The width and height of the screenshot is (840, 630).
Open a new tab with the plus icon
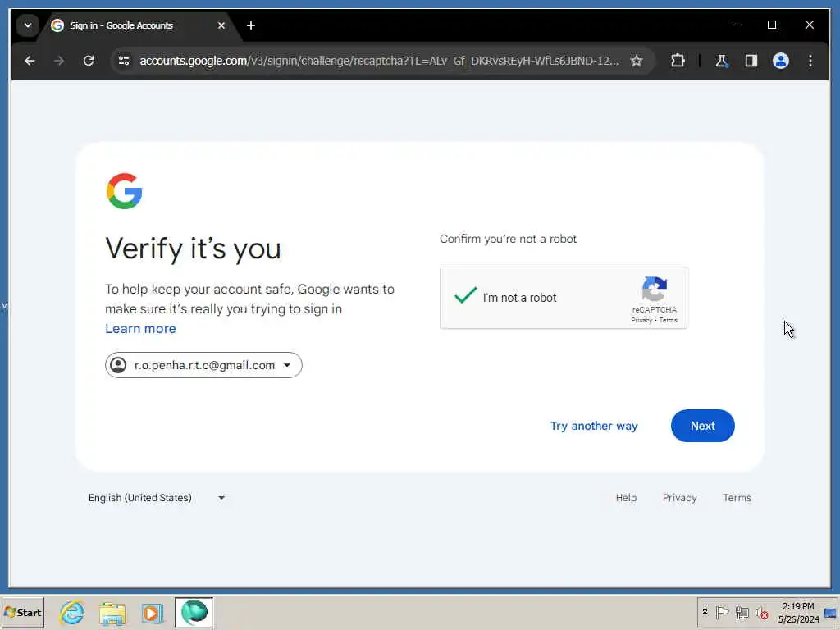(251, 25)
